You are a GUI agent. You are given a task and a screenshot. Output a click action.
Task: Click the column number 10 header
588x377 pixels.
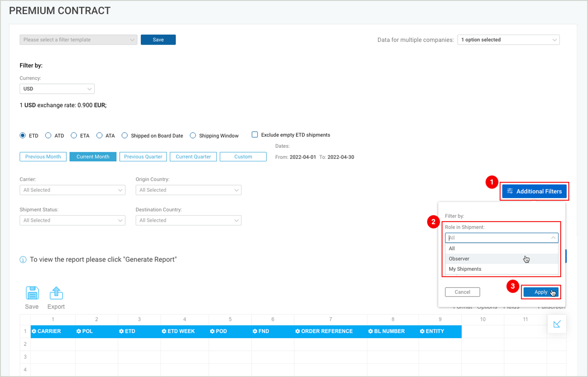coord(483,319)
